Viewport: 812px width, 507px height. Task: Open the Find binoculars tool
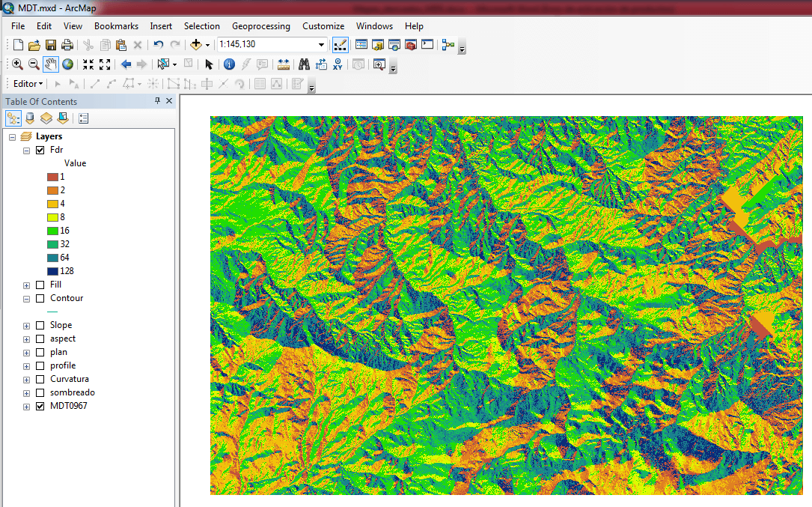click(x=304, y=64)
